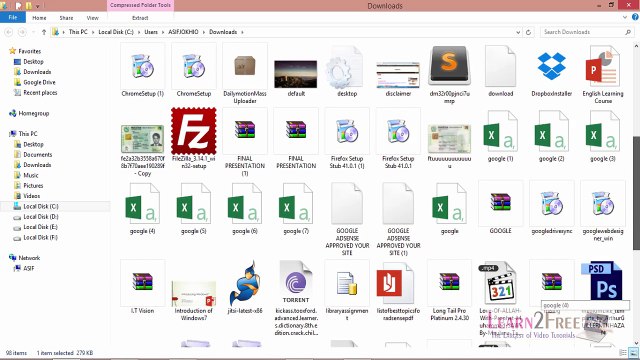Select the google (1) Excel file

[x=500, y=132]
